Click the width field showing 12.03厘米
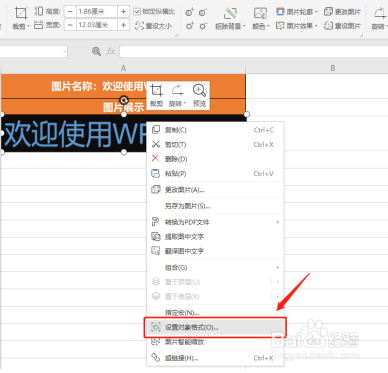The width and height of the screenshot is (388, 373). tap(97, 25)
